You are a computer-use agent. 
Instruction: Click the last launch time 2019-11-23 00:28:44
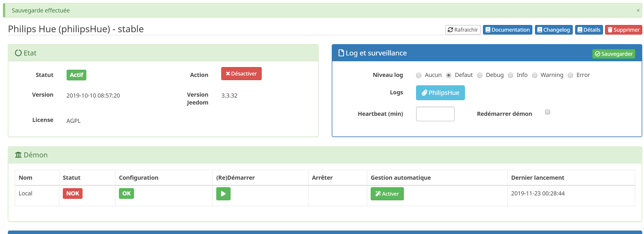538,193
